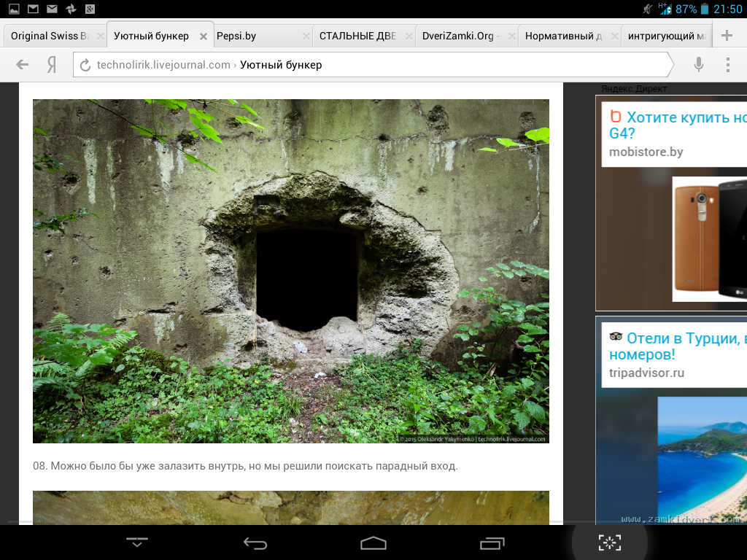Reload the page with the refresh icon

(x=85, y=65)
